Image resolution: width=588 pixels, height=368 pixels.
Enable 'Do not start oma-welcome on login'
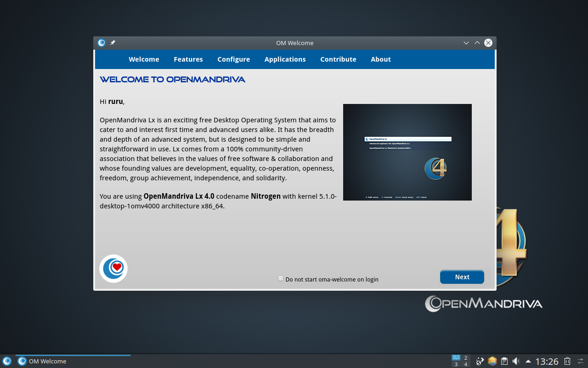pos(281,278)
